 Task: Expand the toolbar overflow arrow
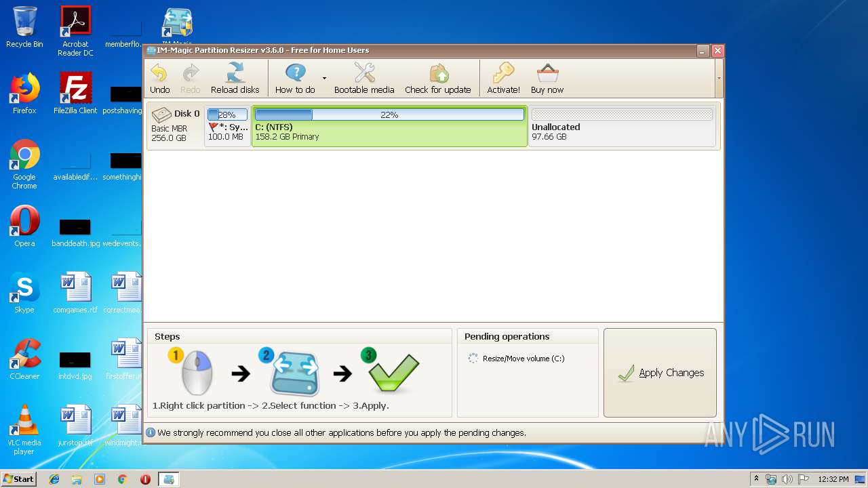coord(719,79)
